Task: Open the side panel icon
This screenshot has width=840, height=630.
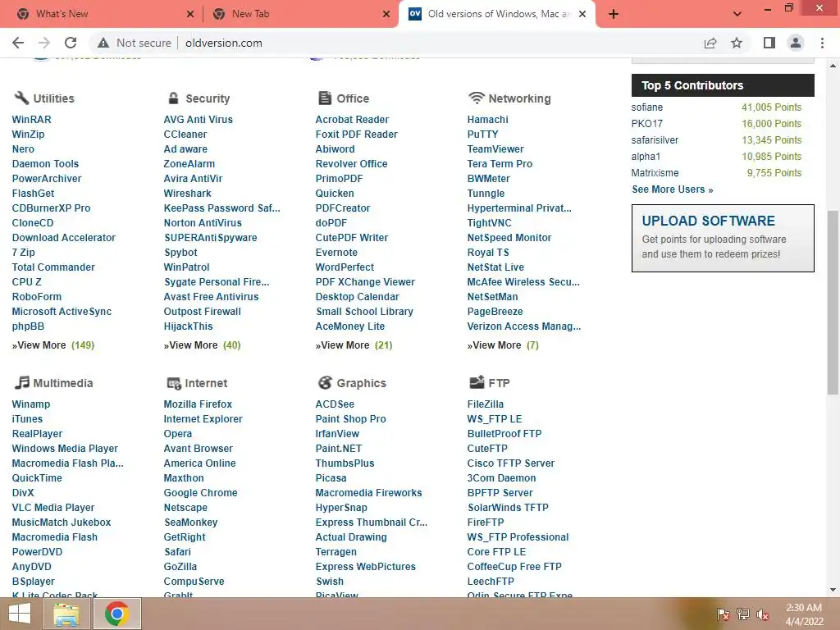Action: coord(769,43)
